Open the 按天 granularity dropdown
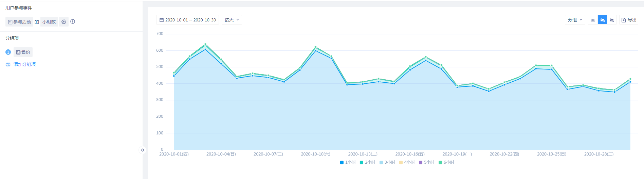Viewport: 644px width, 179px height. point(232,20)
